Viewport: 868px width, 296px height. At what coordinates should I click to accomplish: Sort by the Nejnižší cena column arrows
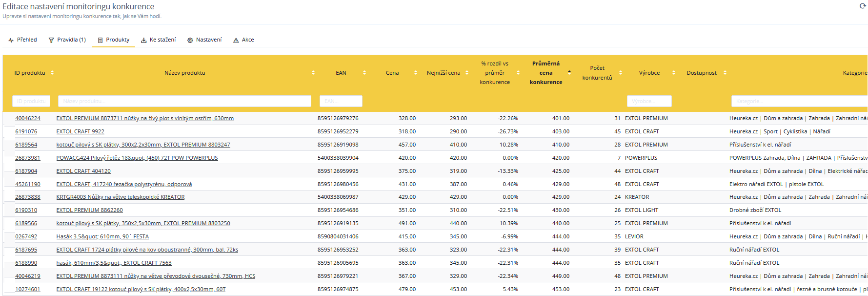tap(467, 73)
